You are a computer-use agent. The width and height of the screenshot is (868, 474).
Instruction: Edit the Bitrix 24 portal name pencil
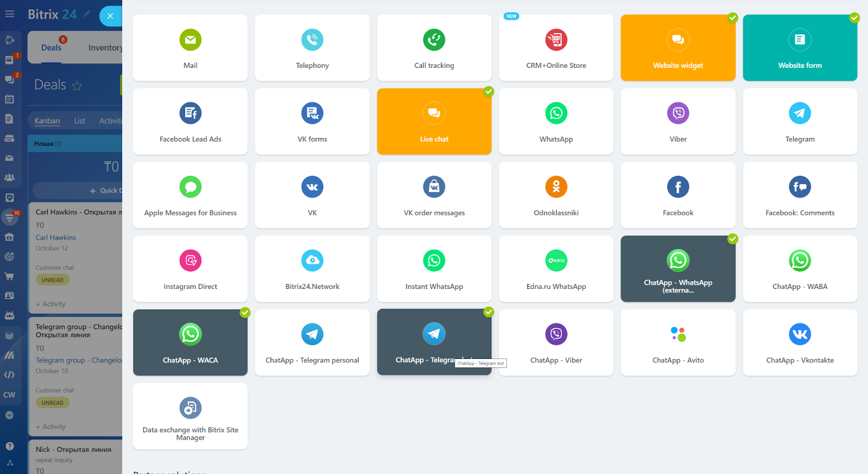point(87,14)
